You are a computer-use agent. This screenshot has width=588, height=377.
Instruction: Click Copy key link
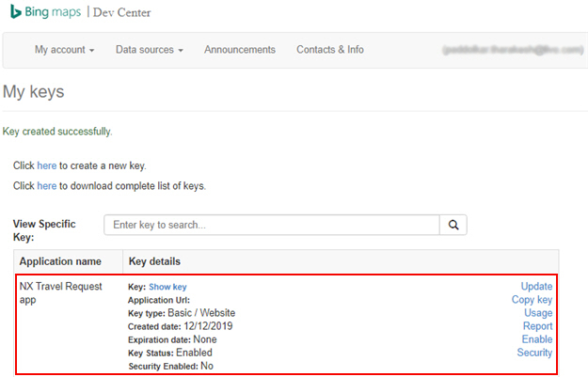(x=532, y=299)
